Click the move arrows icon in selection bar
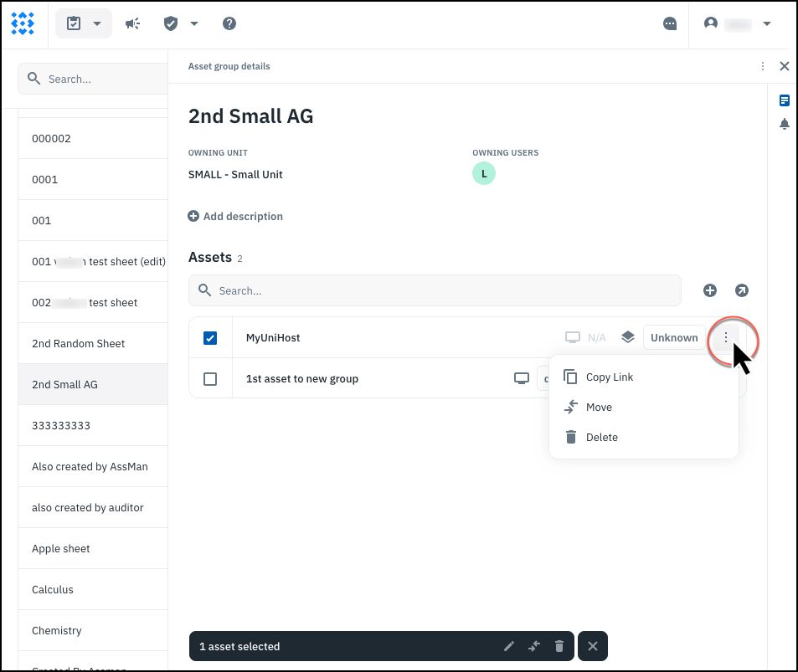 [534, 647]
